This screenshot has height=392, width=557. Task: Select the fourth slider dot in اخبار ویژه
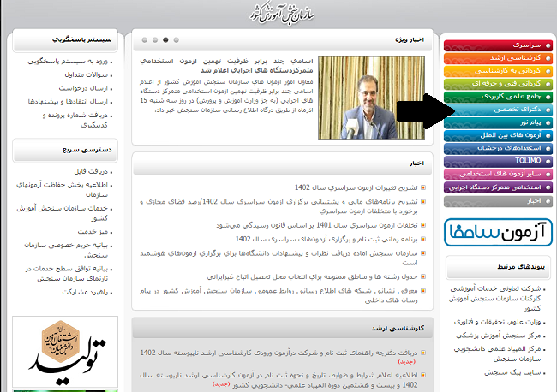point(177,39)
